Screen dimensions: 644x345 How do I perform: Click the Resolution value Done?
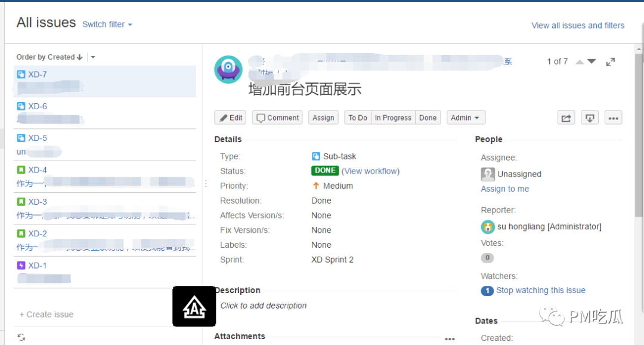(321, 201)
